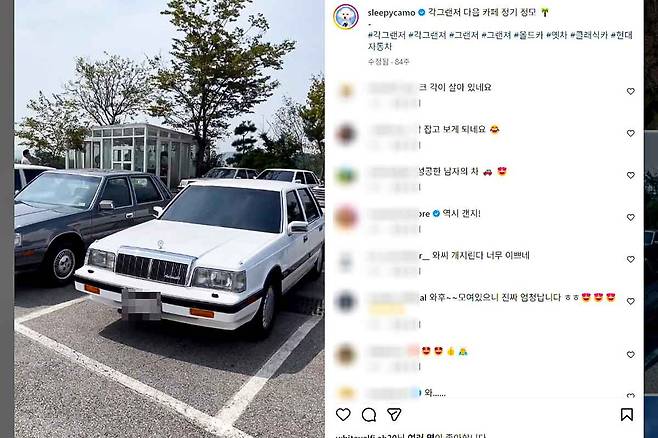The width and height of the screenshot is (658, 438).
Task: Open avatar of the '역시 갠지!' commenter
Action: pyautogui.click(x=346, y=218)
